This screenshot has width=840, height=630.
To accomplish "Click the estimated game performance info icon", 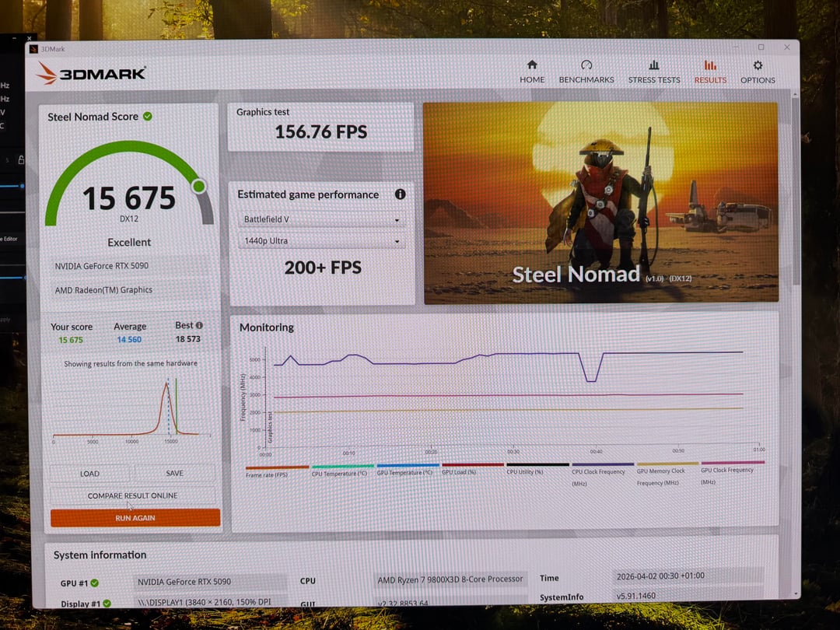I will point(400,194).
